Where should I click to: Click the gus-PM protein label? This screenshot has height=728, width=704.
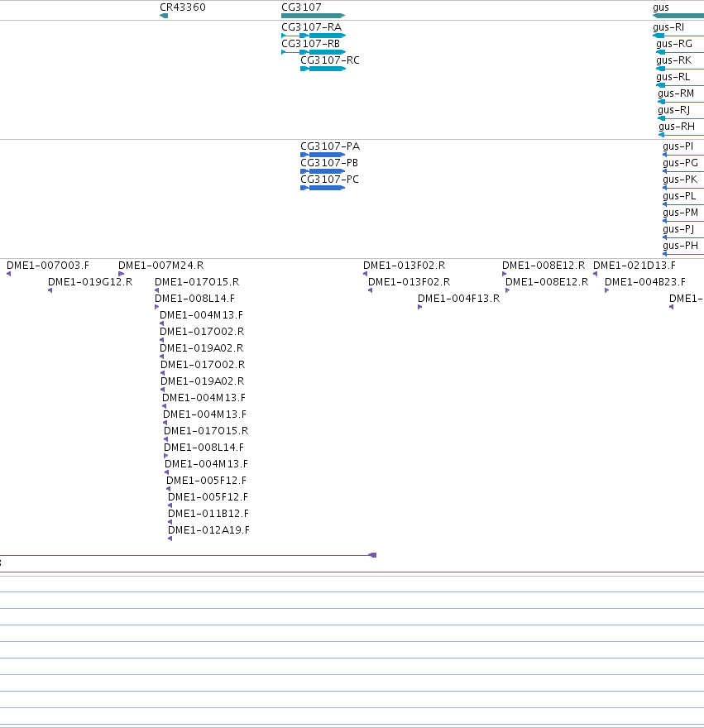coord(680,213)
